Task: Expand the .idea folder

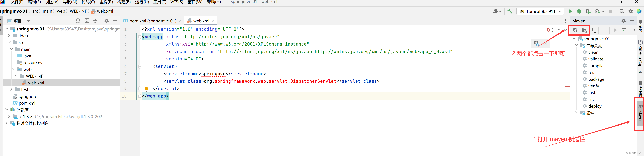Action: 9,35
